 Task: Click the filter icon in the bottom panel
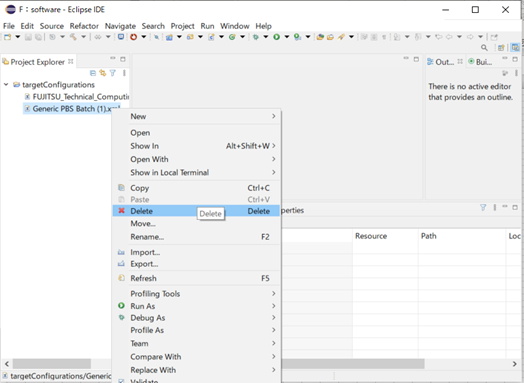coord(483,208)
